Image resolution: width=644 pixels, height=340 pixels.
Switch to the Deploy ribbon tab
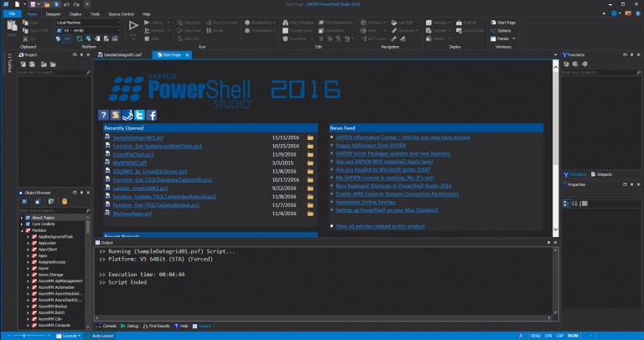75,14
